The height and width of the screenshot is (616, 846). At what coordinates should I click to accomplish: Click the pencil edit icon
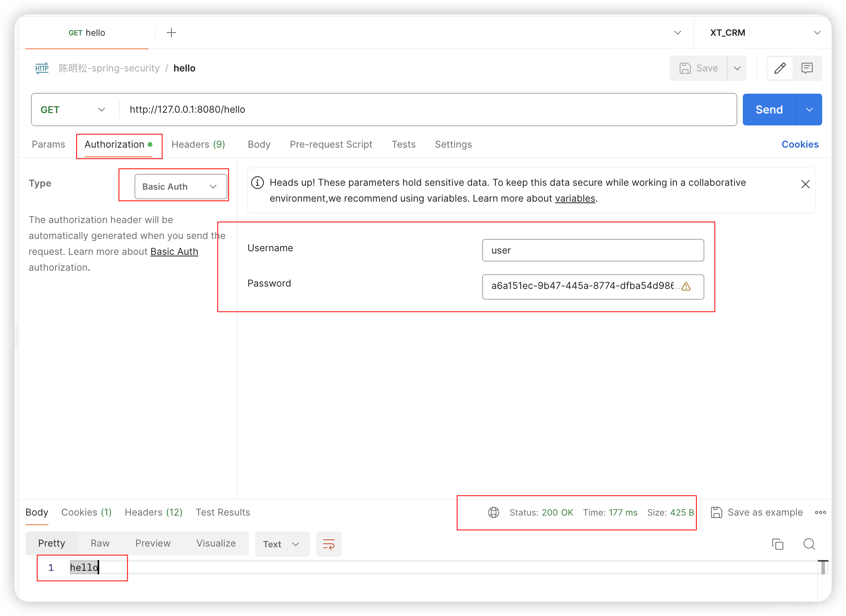tap(780, 68)
